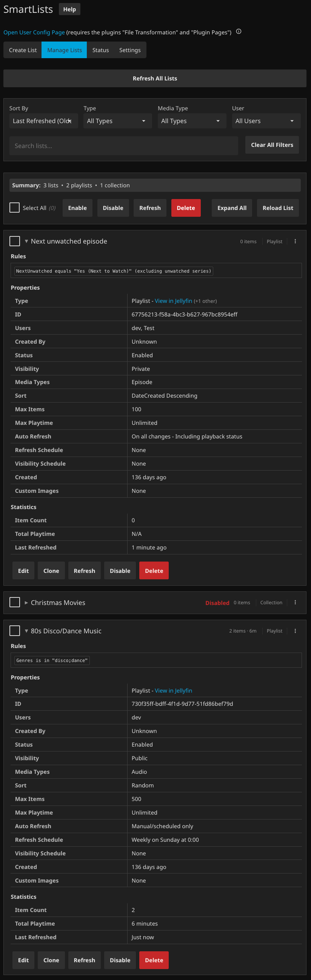Open more options for Christmas Movies
The height and width of the screenshot is (980, 311).
click(295, 602)
